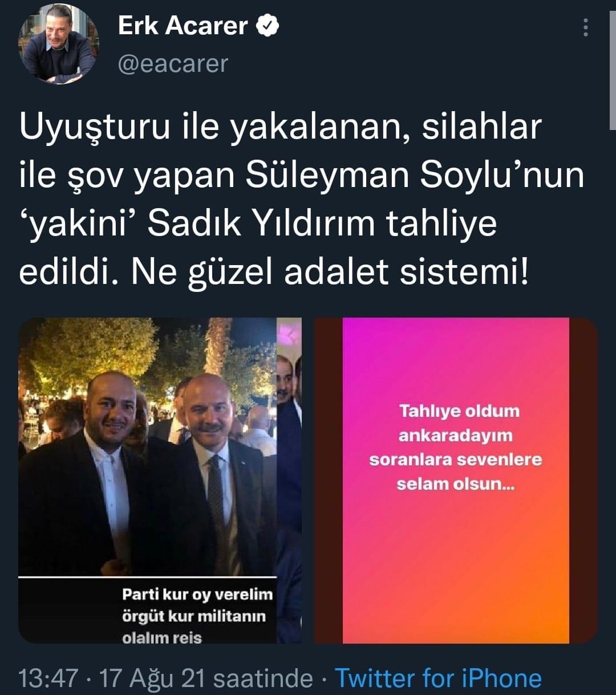The width and height of the screenshot is (616, 695).
Task: Click the Twitter for iPhone source link
Action: (x=437, y=678)
